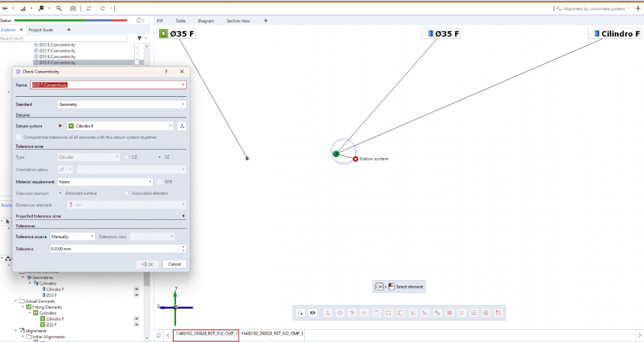Screen dimensions: 644x342
Task: Click the magnifier search icon in top toolbar
Action: 59,8
